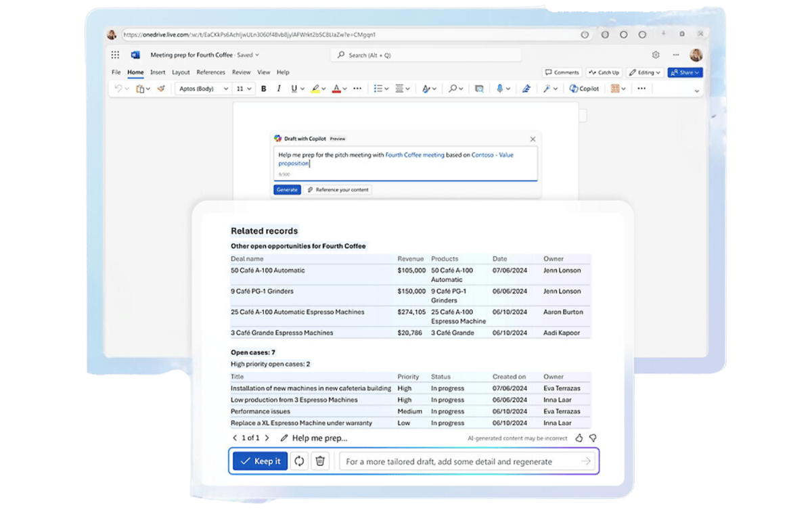Switch to the View tab
The height and width of the screenshot is (512, 812).
(x=264, y=72)
